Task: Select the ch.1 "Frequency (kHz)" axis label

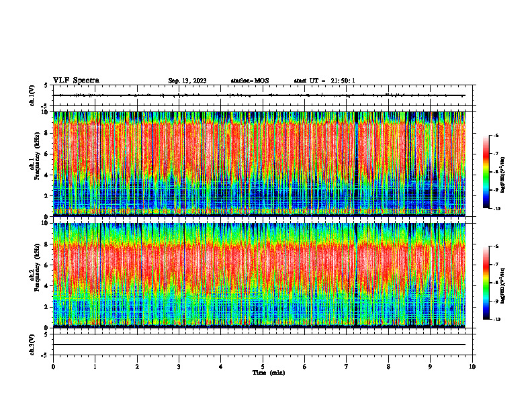Action: (38, 156)
